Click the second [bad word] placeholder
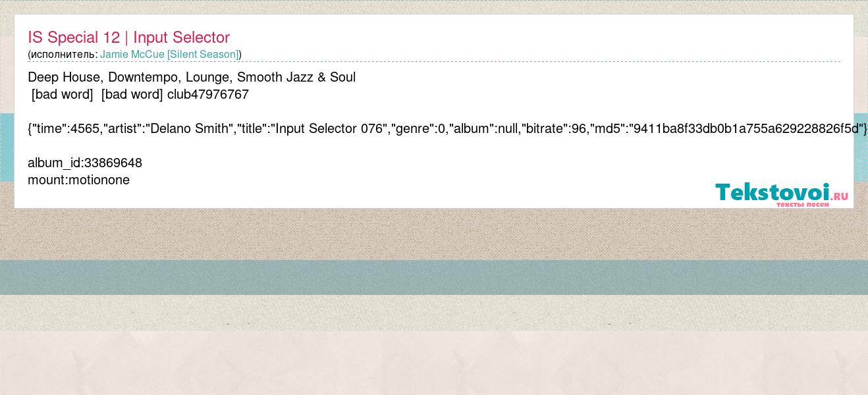The width and height of the screenshot is (868, 395). (132, 94)
